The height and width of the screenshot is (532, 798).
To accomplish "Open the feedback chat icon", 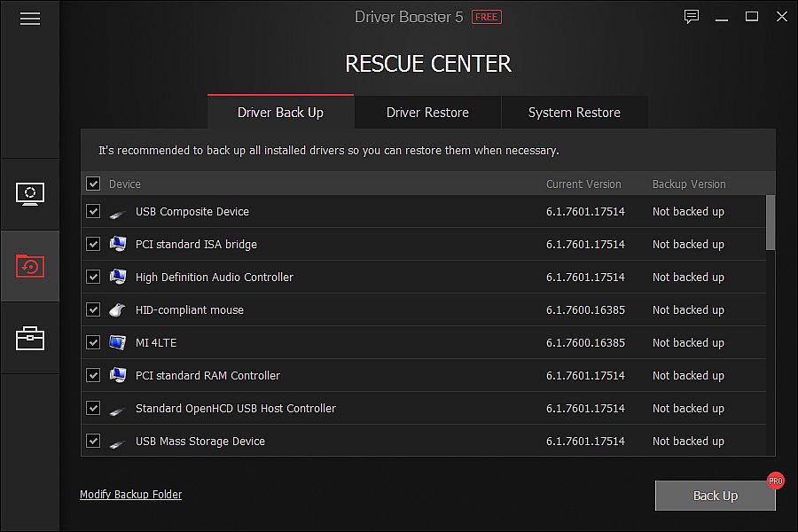I will pyautogui.click(x=691, y=17).
